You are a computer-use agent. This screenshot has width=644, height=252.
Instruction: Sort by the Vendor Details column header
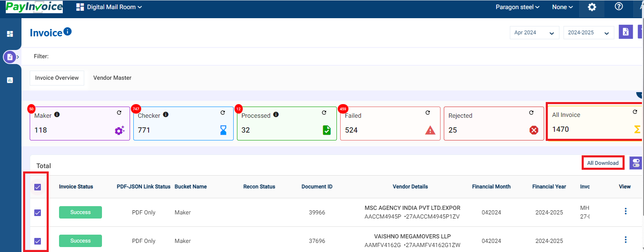[x=410, y=187]
